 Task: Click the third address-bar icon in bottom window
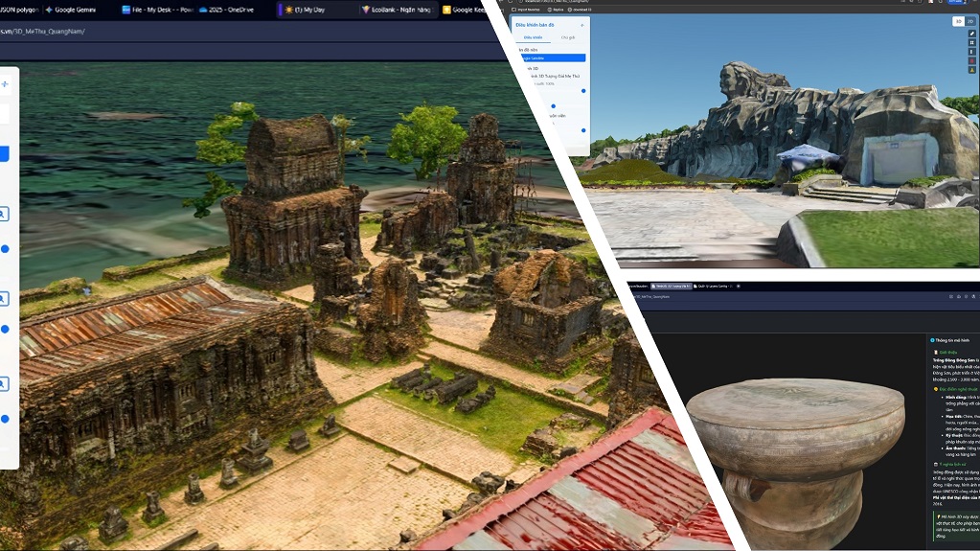coord(967,296)
